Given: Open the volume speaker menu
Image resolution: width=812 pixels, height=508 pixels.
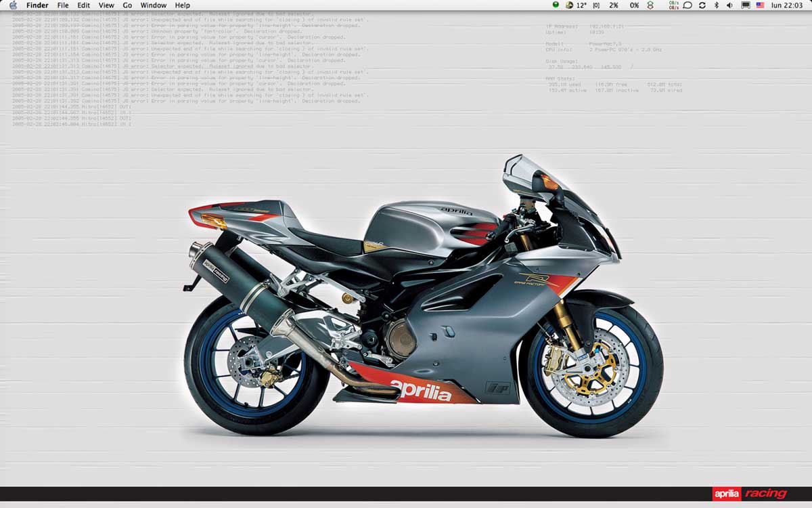Looking at the screenshot, I should coord(730,5).
